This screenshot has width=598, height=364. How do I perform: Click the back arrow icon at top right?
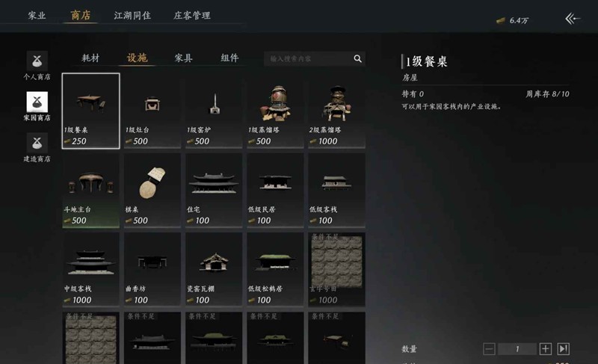click(x=573, y=18)
